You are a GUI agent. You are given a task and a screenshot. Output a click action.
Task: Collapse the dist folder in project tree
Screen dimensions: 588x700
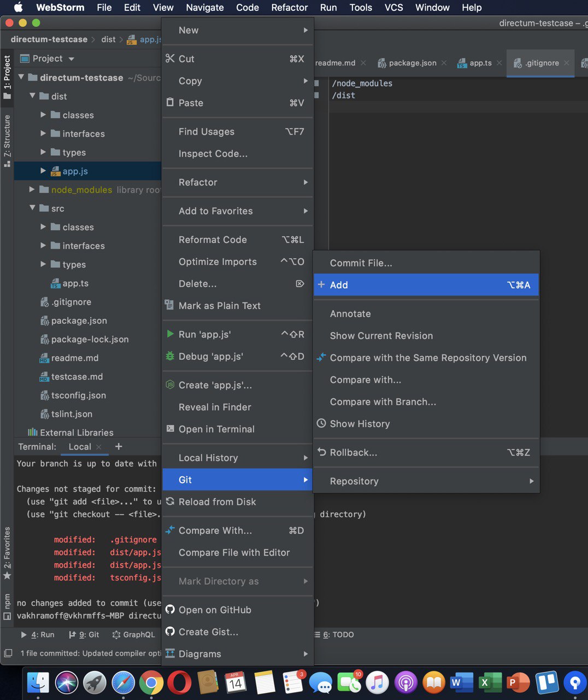tap(32, 96)
